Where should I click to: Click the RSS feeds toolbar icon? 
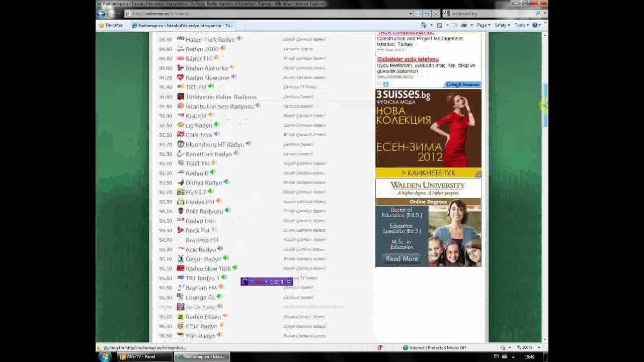[x=439, y=25]
